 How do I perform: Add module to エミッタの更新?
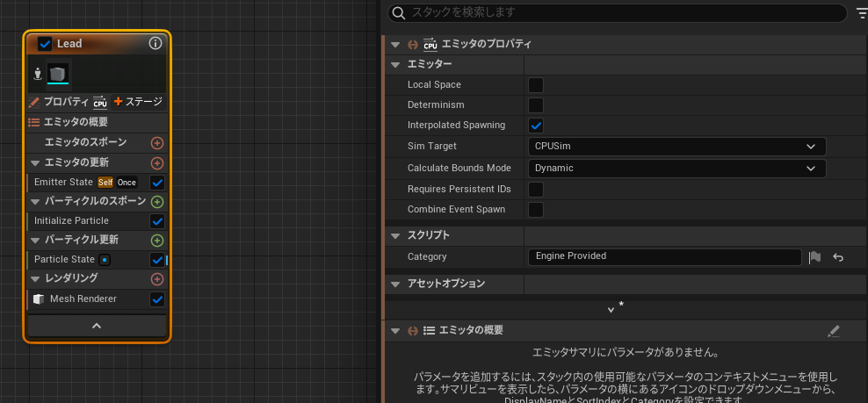[157, 162]
